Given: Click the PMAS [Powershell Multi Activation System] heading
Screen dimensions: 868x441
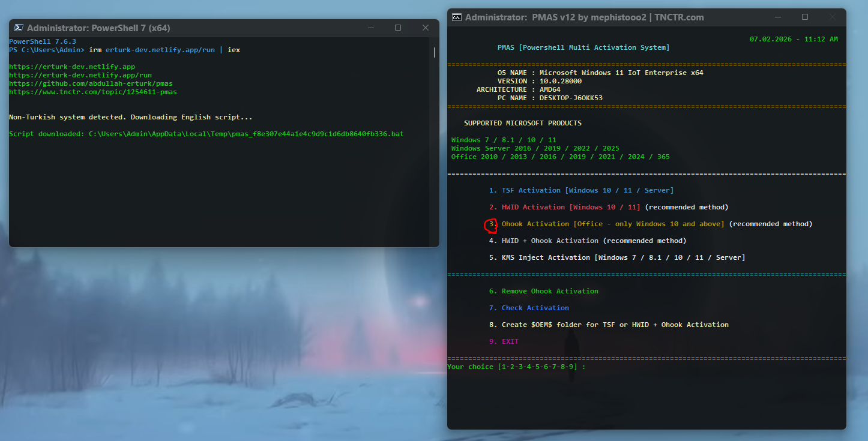Looking at the screenshot, I should click(583, 47).
